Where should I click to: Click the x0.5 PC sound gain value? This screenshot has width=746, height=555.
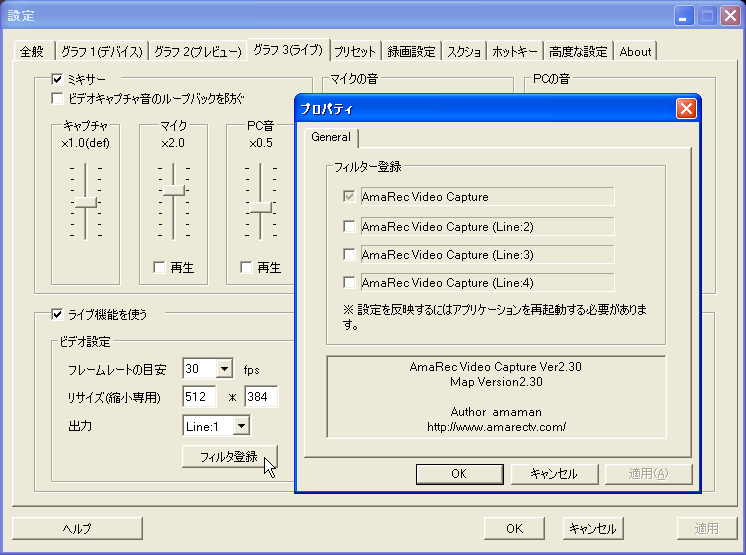tap(261, 143)
